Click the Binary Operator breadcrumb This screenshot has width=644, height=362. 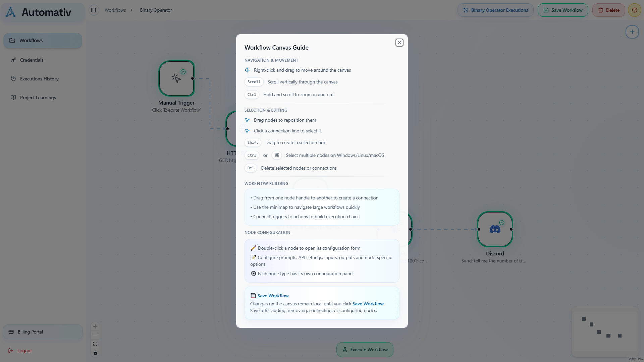click(156, 10)
